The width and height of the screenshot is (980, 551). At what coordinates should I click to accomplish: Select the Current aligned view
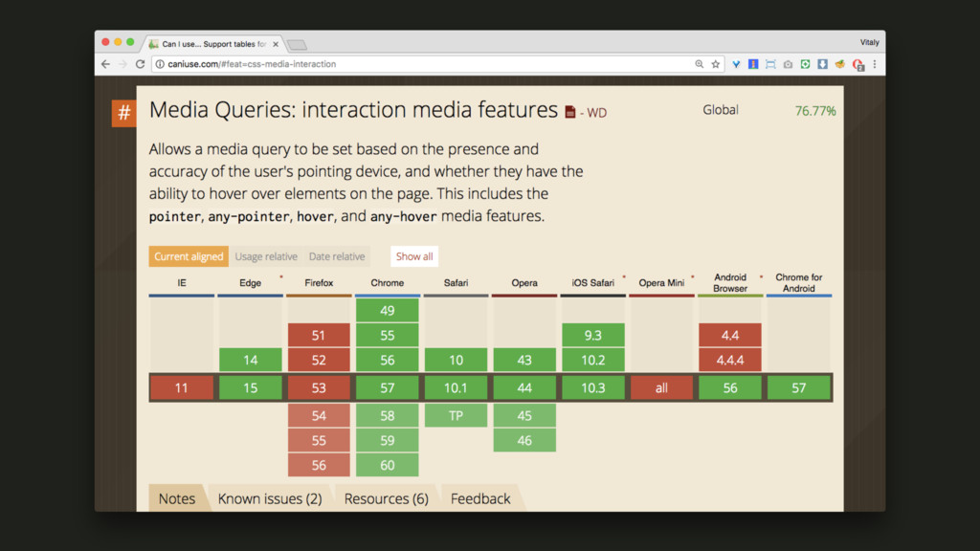point(189,256)
